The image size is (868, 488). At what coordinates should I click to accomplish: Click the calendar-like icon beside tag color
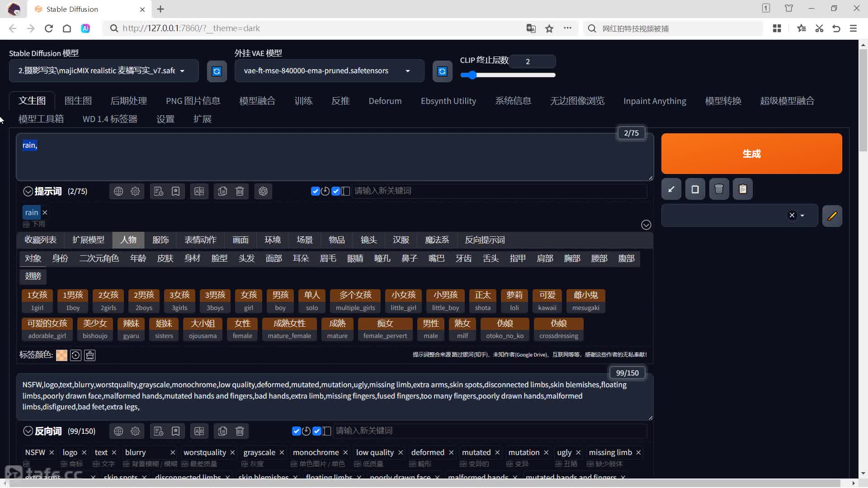point(90,356)
